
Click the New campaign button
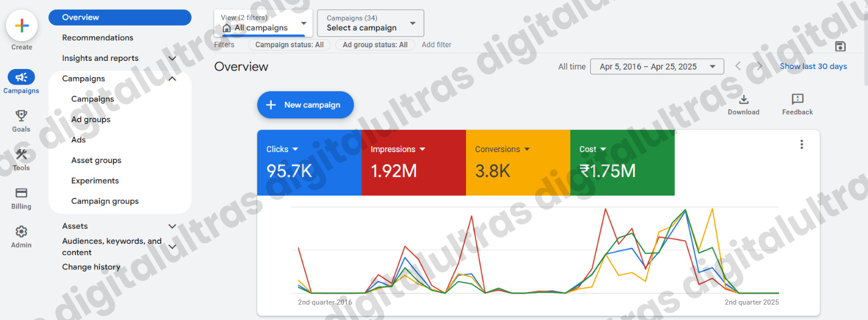pos(305,105)
